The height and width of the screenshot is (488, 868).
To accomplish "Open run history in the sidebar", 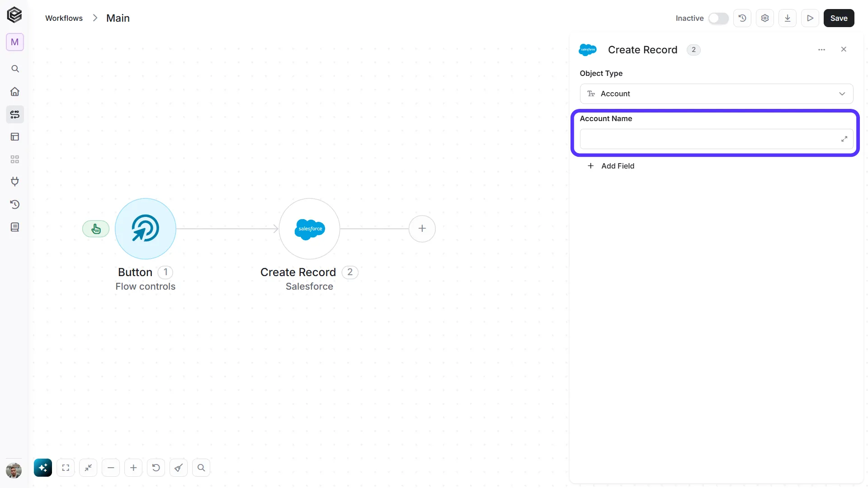I will 15,204.
